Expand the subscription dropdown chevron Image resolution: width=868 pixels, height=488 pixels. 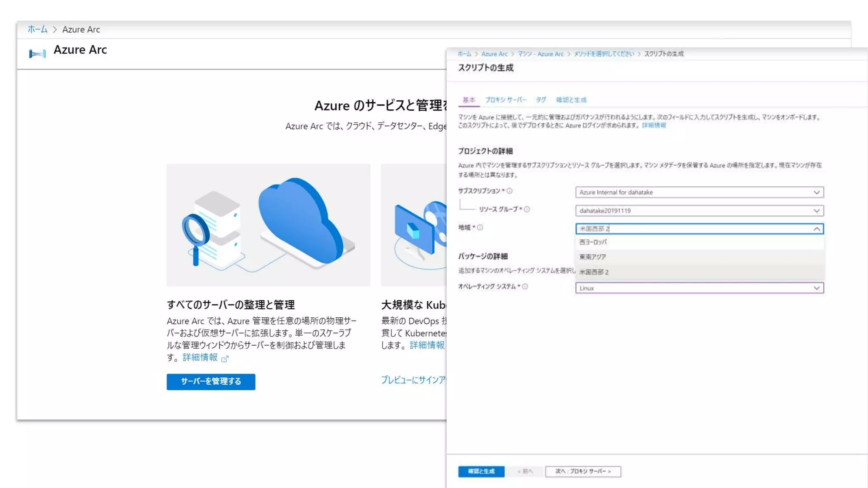tap(816, 192)
